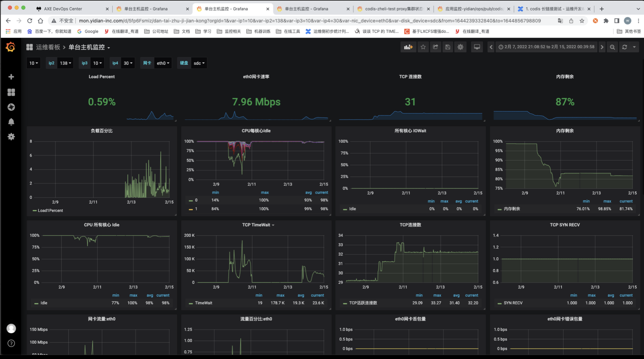Expand the ip2 138 variable dropdown

[65, 63]
